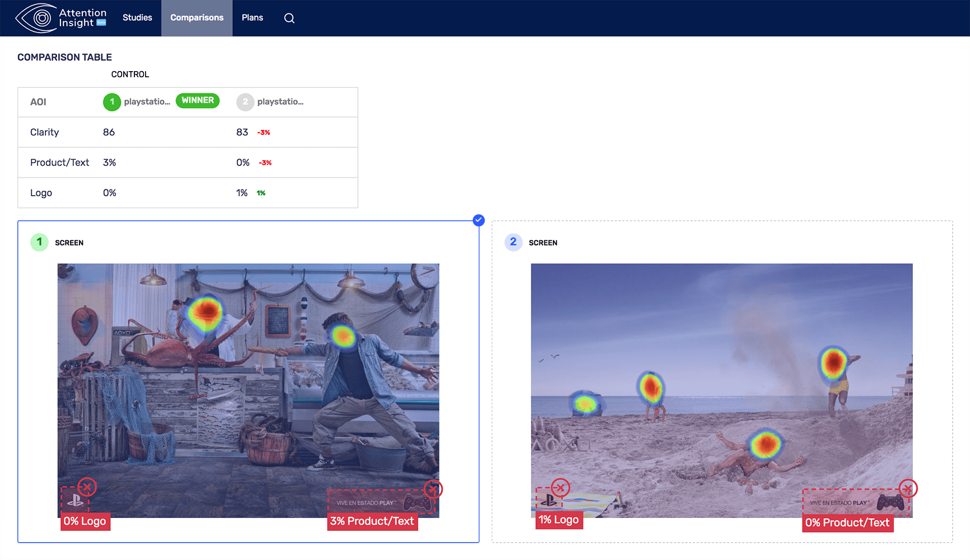Remove the Product/Text AOI on screen 2
Viewport: 970px width, 560px height.
point(908,489)
